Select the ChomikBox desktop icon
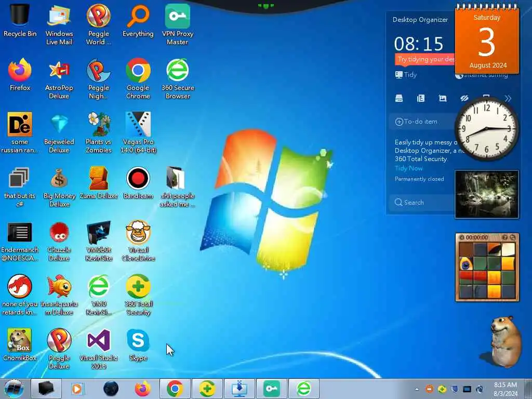The image size is (532, 399). point(20,344)
